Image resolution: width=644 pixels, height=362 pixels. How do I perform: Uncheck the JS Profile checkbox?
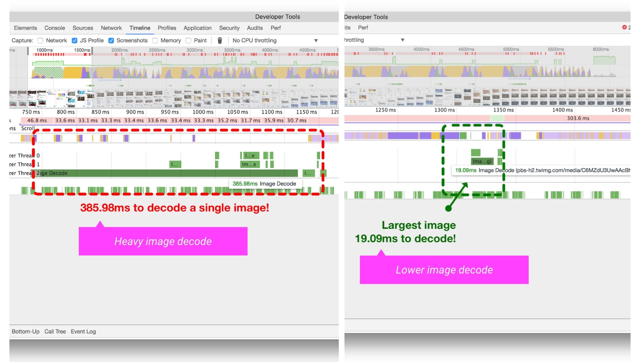pos(74,41)
